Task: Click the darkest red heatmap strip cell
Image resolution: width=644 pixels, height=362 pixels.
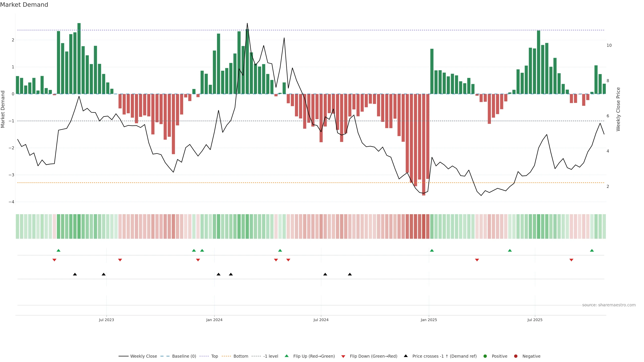Action: tap(424, 226)
